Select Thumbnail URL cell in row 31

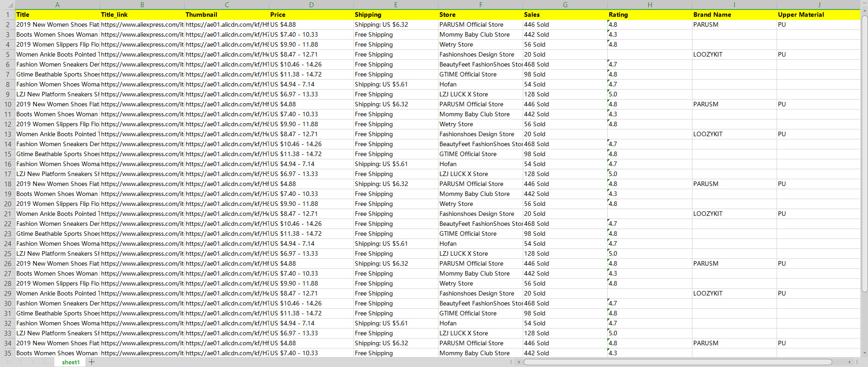227,313
